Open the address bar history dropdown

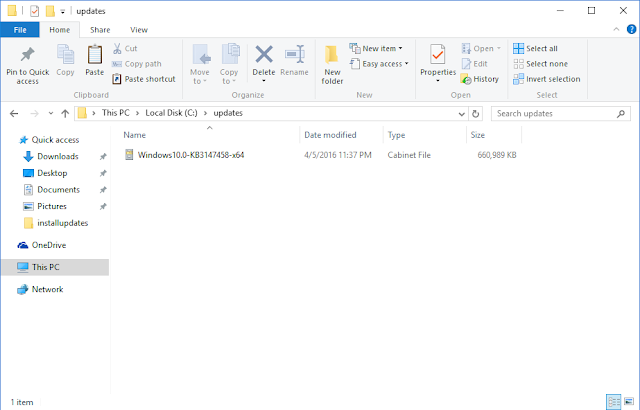tap(462, 114)
